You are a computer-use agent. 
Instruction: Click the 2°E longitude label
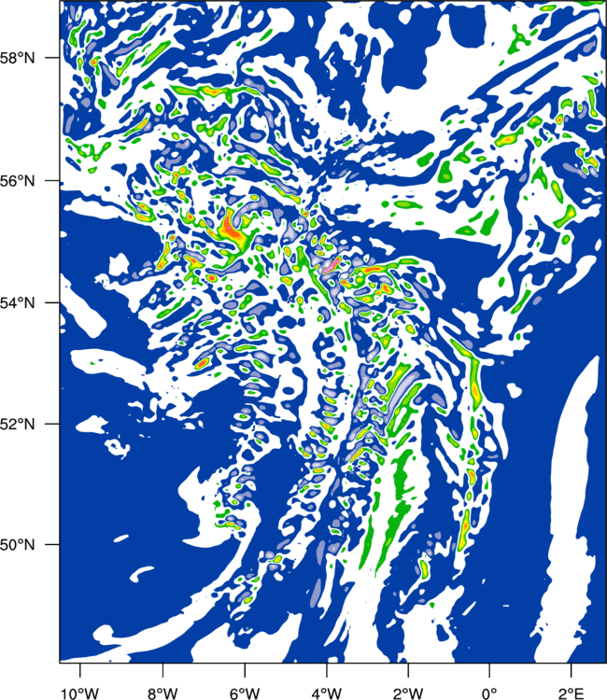pyautogui.click(x=572, y=693)
